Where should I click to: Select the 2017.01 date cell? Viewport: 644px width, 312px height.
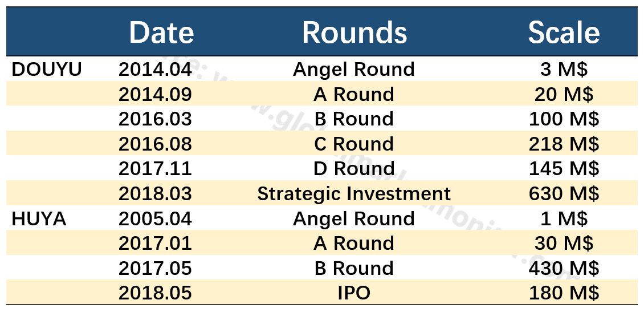point(155,244)
